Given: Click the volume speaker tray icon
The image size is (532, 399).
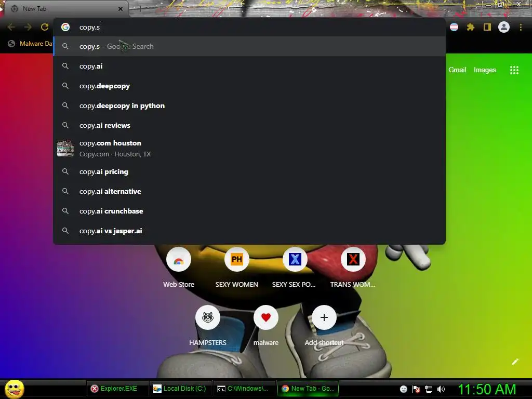Looking at the screenshot, I should point(441,389).
